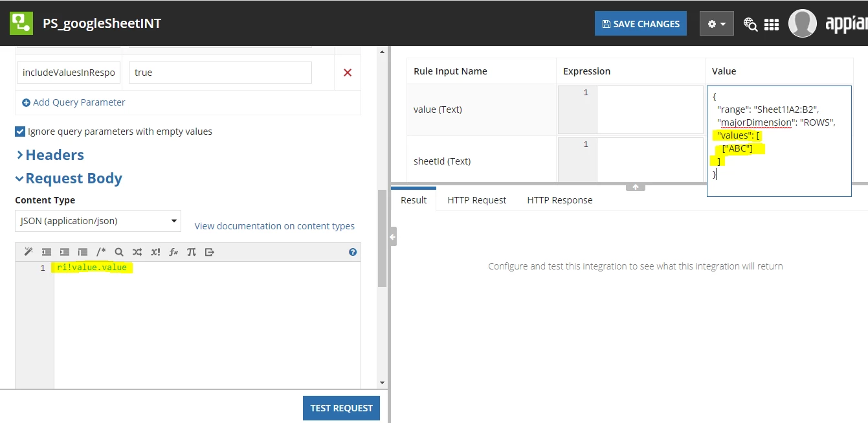Click the indent icon in expression toolbar
This screenshot has height=423, width=868.
(x=65, y=252)
